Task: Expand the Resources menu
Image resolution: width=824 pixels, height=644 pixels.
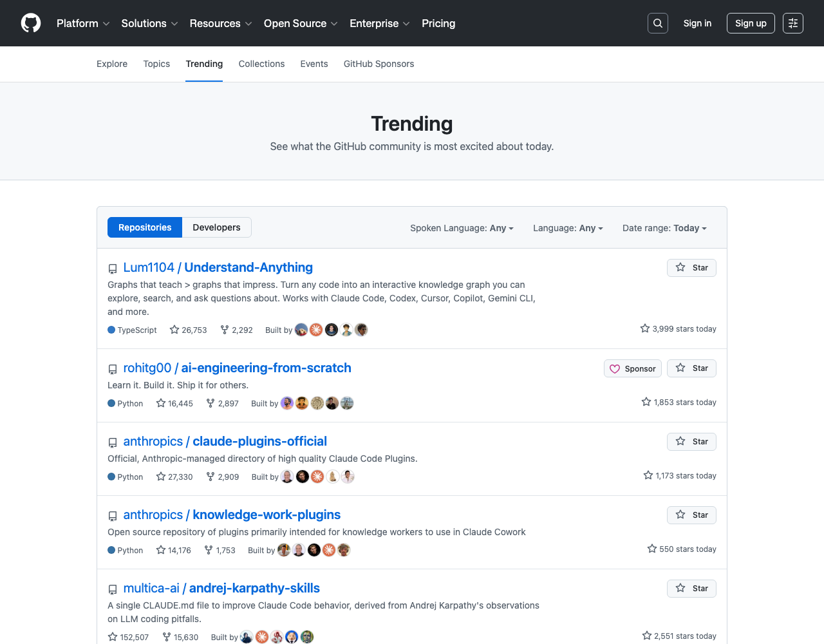Action: pyautogui.click(x=221, y=23)
